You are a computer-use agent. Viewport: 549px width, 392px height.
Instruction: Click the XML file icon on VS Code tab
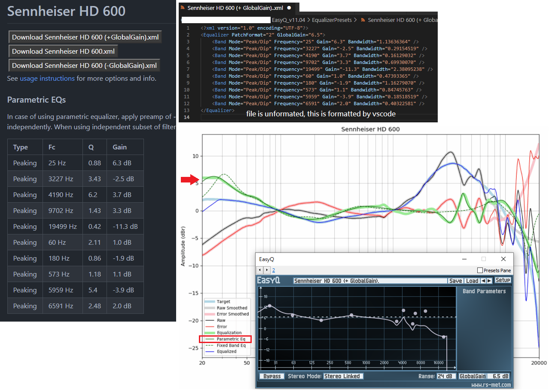coord(183,8)
